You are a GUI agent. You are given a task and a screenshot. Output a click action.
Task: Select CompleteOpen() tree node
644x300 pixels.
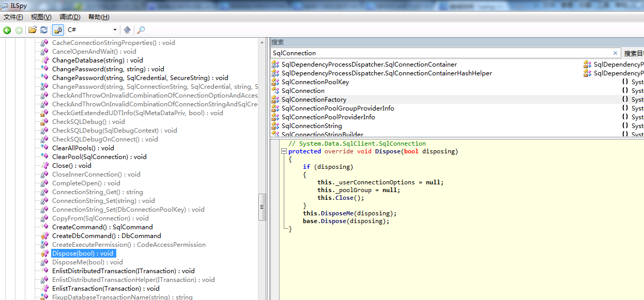point(86,183)
